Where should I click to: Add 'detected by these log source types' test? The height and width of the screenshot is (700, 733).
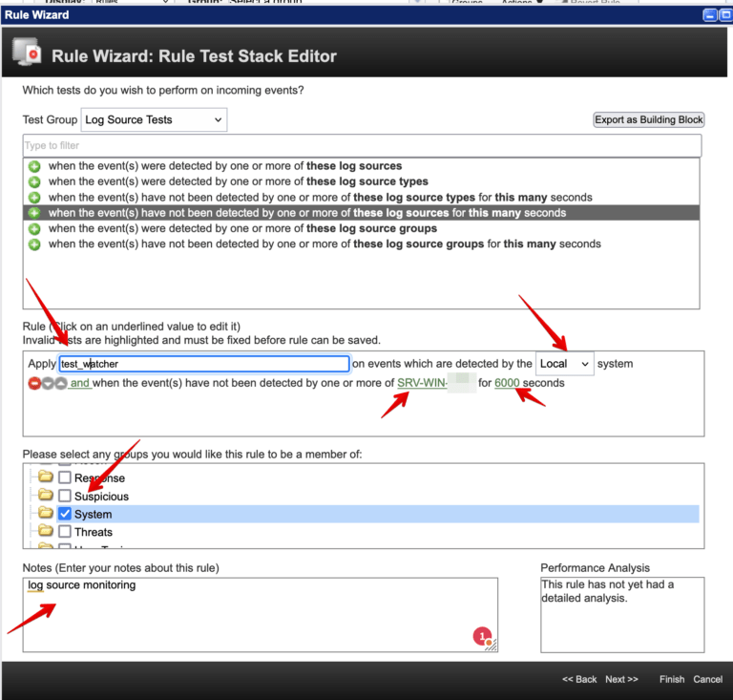click(x=34, y=181)
